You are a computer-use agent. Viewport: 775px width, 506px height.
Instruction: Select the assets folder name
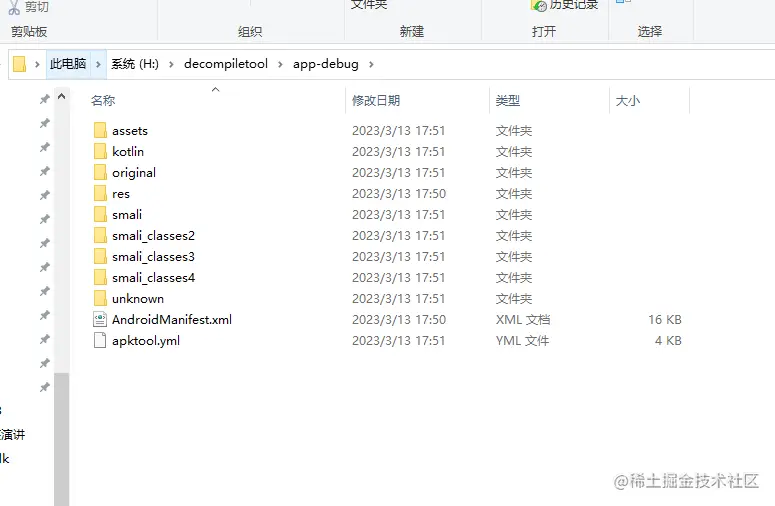tap(130, 131)
